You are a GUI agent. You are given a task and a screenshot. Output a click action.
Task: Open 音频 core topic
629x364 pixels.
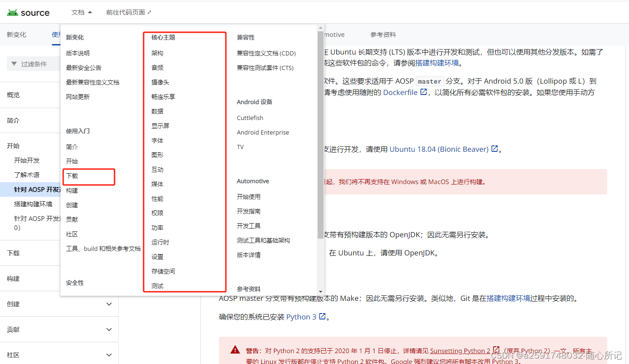157,68
